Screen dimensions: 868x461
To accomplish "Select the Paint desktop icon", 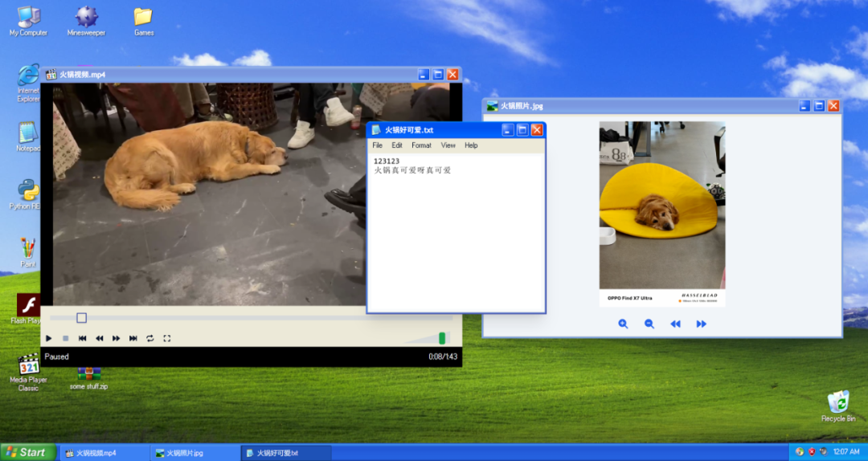I will (27, 252).
